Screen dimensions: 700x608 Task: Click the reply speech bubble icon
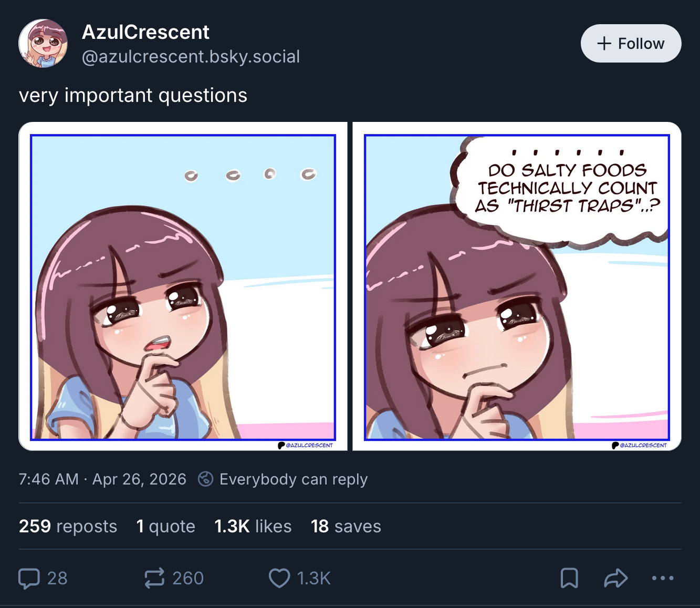coord(29,578)
